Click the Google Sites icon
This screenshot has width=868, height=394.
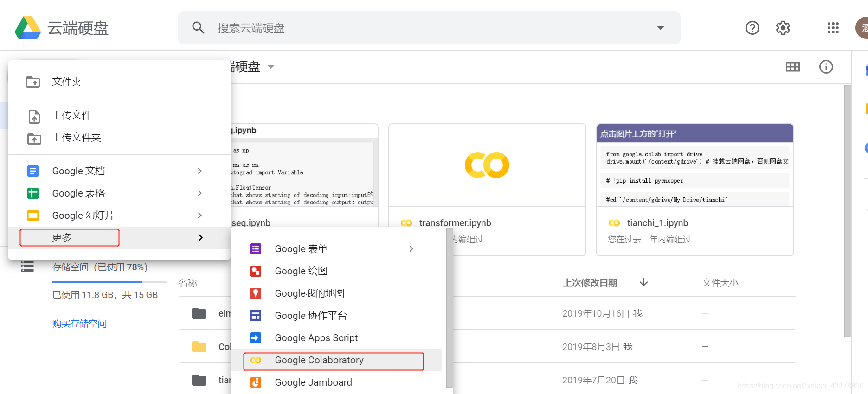pos(256,316)
